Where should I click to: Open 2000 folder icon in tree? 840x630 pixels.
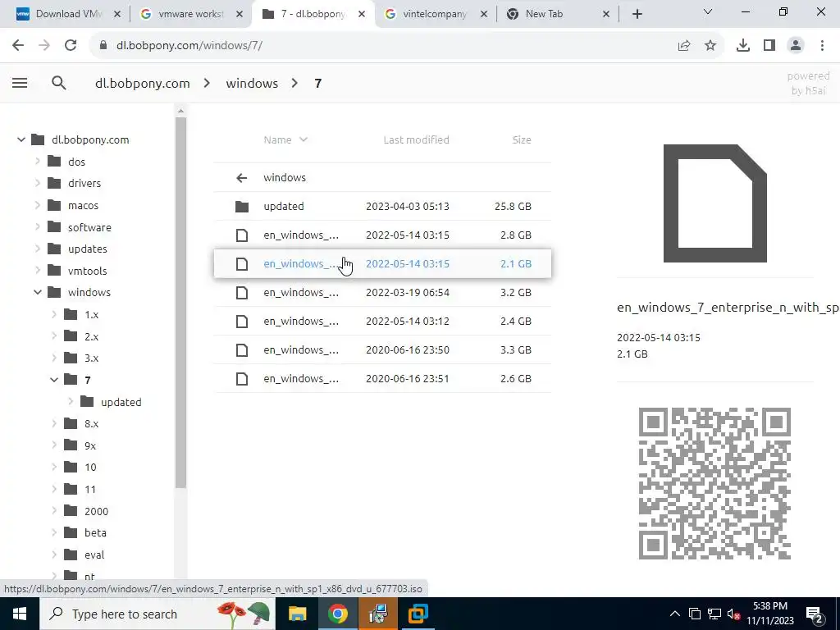coord(71,511)
